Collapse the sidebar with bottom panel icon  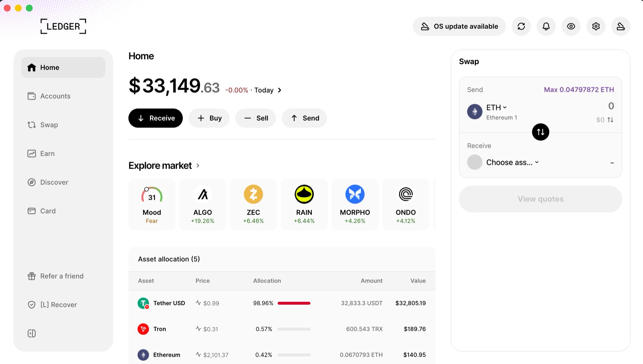(x=32, y=333)
